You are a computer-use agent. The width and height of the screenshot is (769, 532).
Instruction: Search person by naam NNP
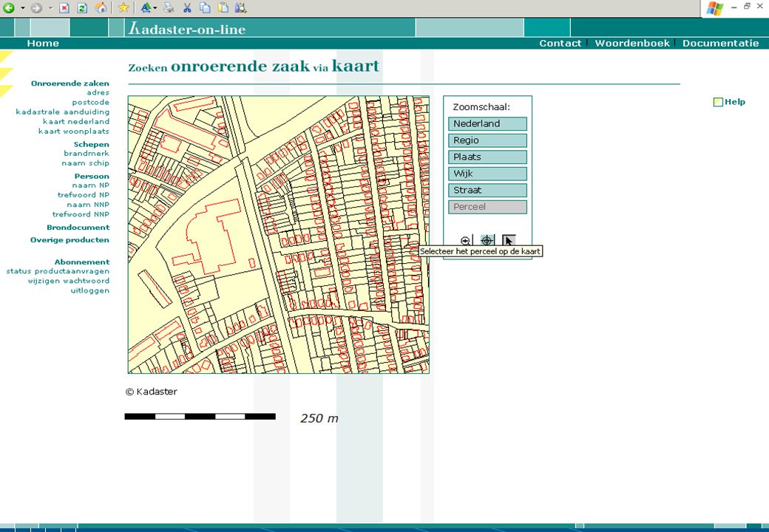(88, 205)
